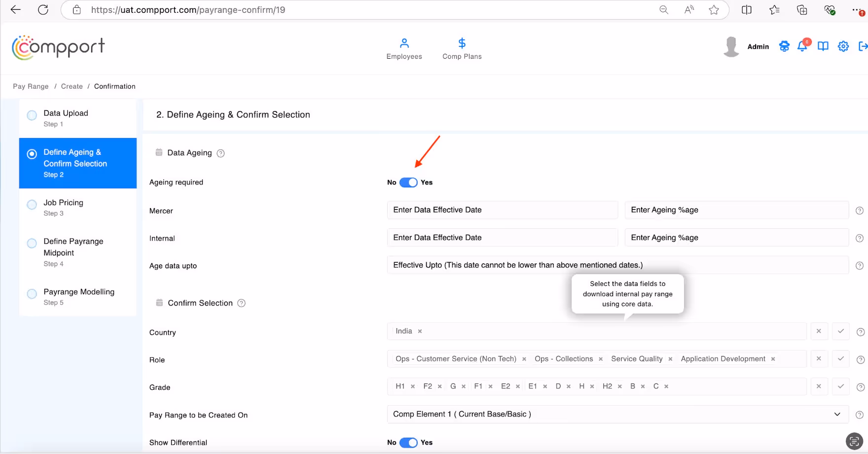Select Define Ageing & Confirm Selection step

78,163
